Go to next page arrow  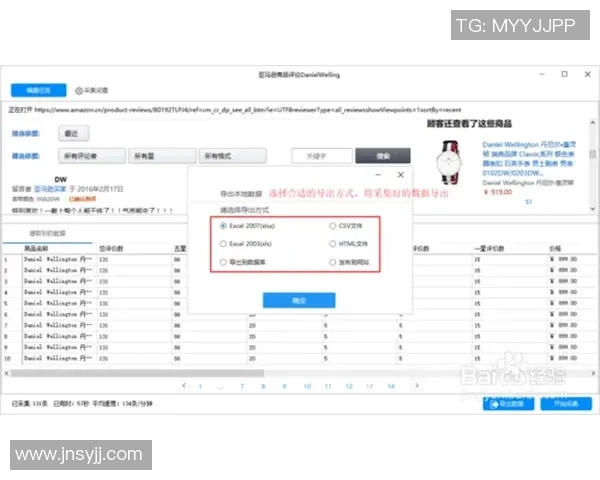pos(417,385)
